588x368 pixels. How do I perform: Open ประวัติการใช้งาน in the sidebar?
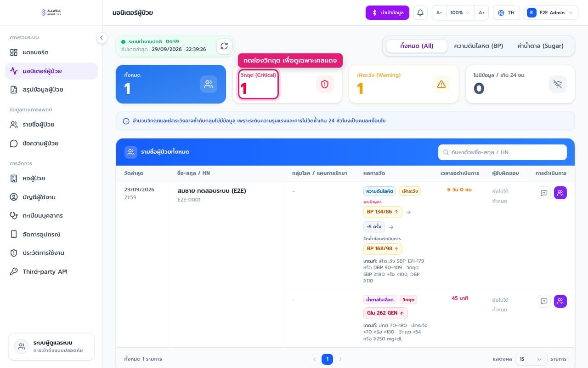pyautogui.click(x=51, y=253)
